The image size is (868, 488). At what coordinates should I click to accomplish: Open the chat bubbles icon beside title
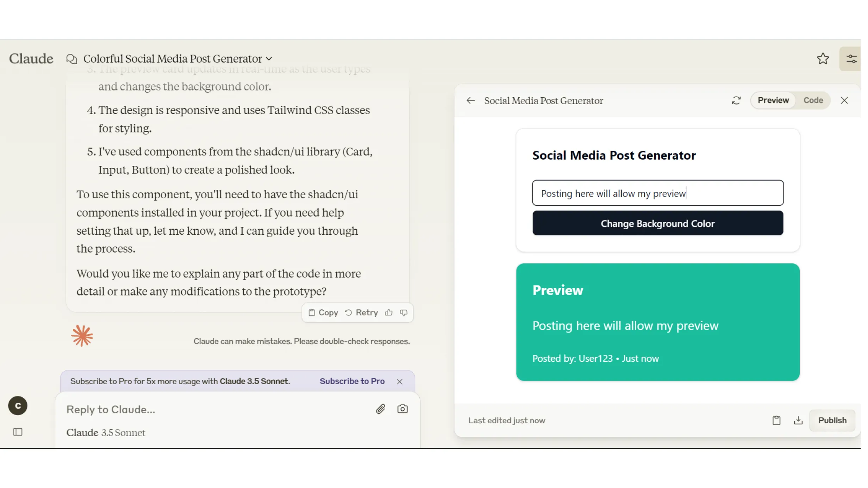[72, 59]
